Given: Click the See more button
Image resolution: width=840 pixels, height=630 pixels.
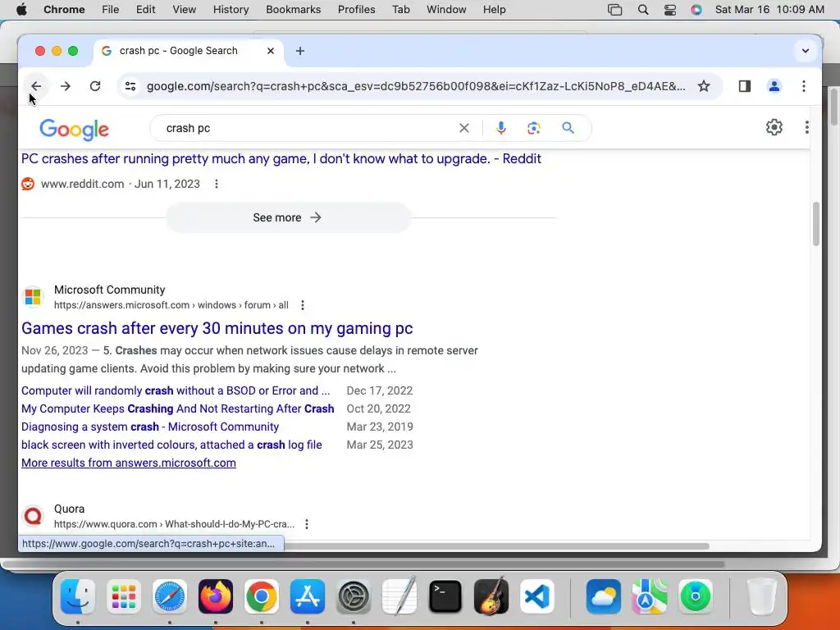Looking at the screenshot, I should 288,217.
